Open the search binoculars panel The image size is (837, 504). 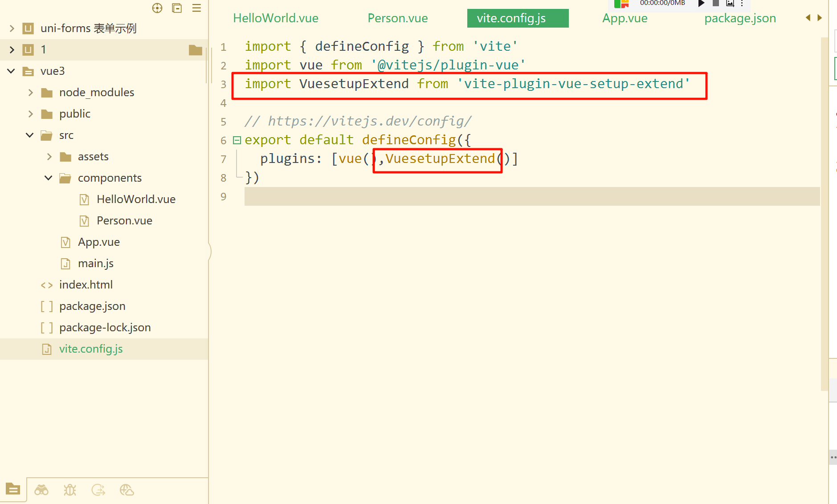tap(41, 490)
